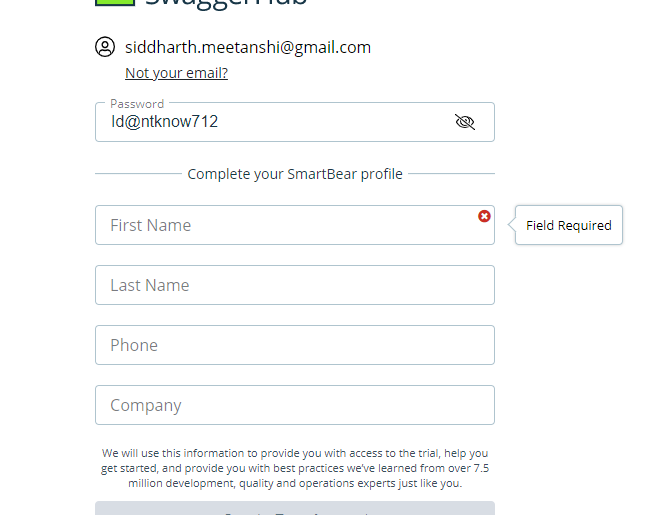646x515 pixels.
Task: Click the 'Field Required' tooltip bubble
Action: click(569, 225)
